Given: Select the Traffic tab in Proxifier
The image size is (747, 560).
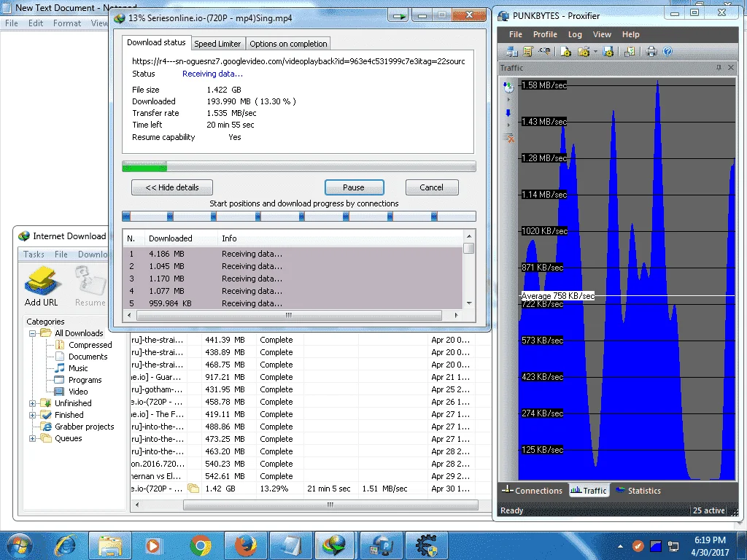Looking at the screenshot, I should 589,491.
